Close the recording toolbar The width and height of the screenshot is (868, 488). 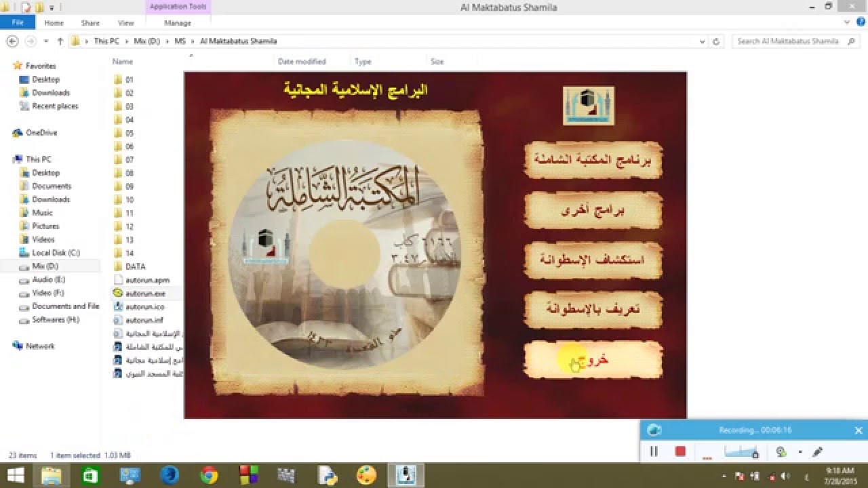point(858,430)
